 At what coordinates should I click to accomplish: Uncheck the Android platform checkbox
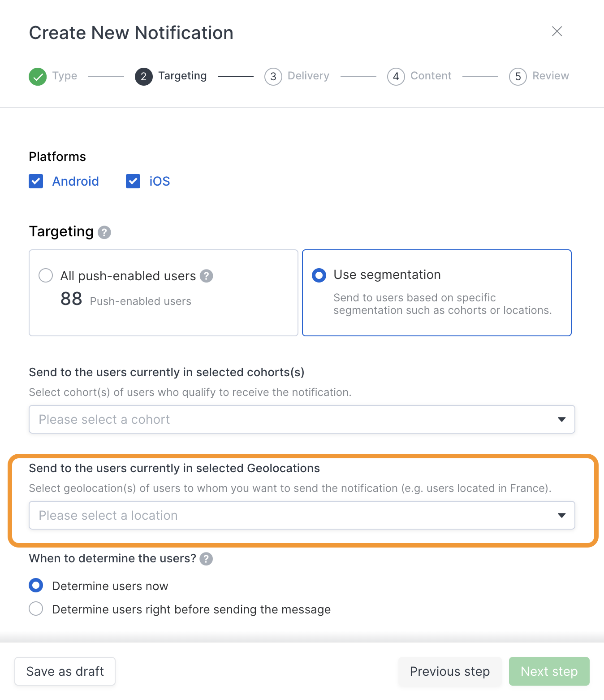36,181
